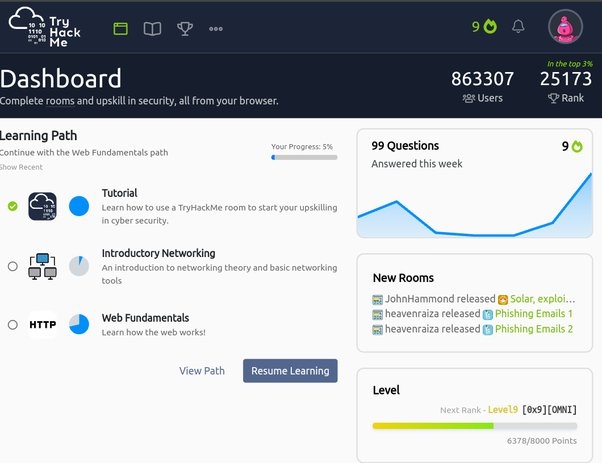Open the Learn book icon
602x463 pixels.
152,28
